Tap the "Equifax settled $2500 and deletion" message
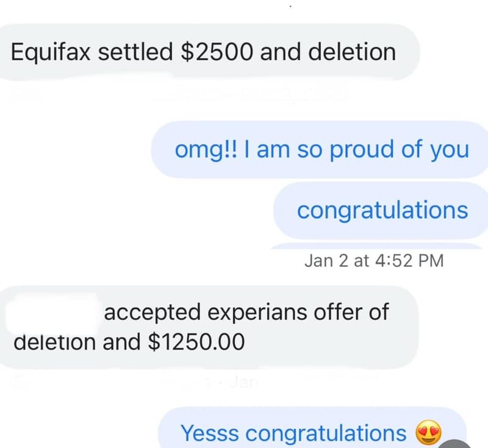The width and height of the screenshot is (488, 448). (x=204, y=52)
